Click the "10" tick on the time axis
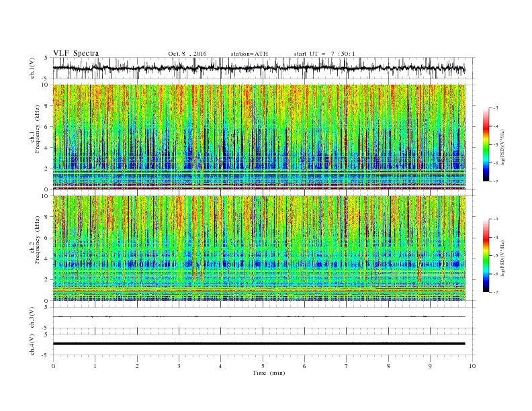 (472, 366)
